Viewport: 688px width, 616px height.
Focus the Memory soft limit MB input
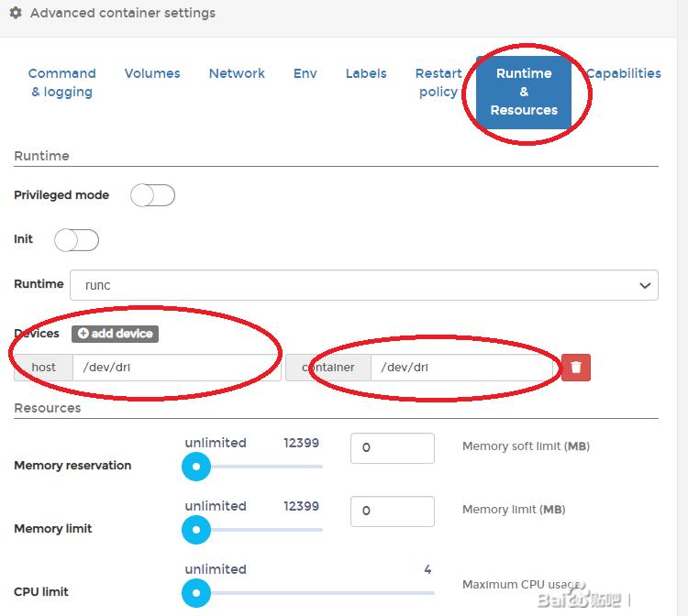(x=392, y=448)
